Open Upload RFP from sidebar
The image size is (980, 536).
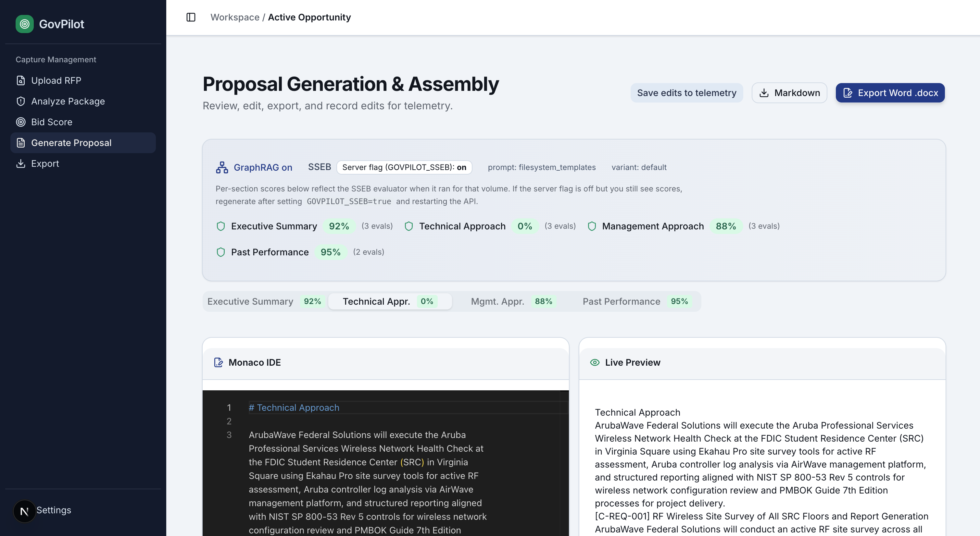tap(56, 80)
